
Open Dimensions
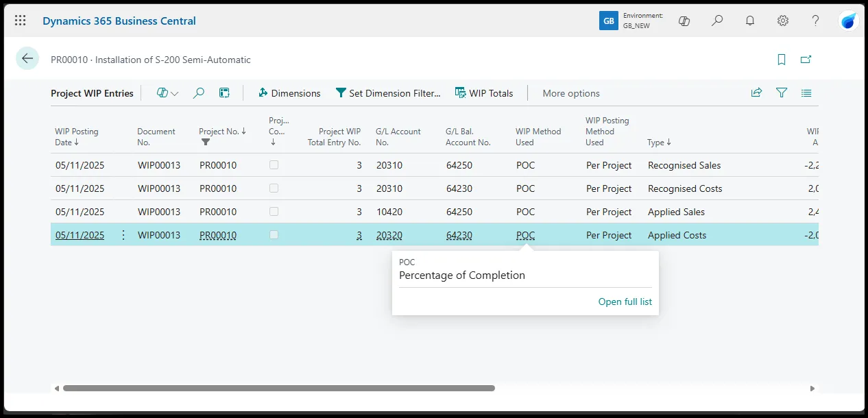(289, 93)
